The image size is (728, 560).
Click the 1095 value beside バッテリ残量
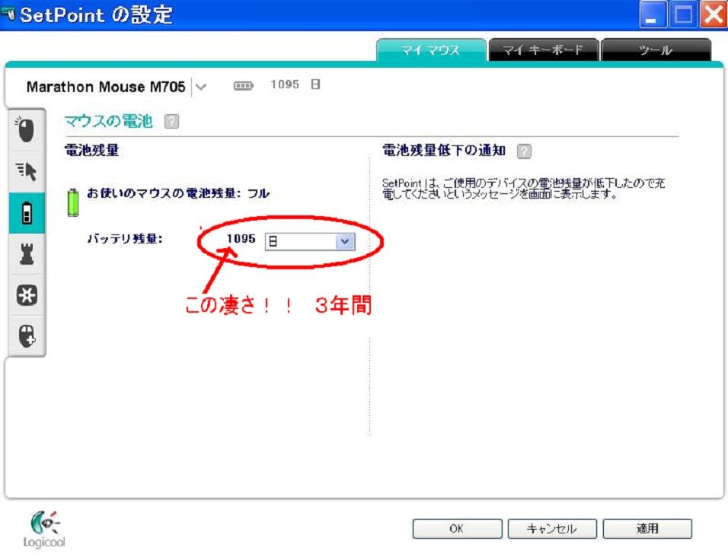241,238
